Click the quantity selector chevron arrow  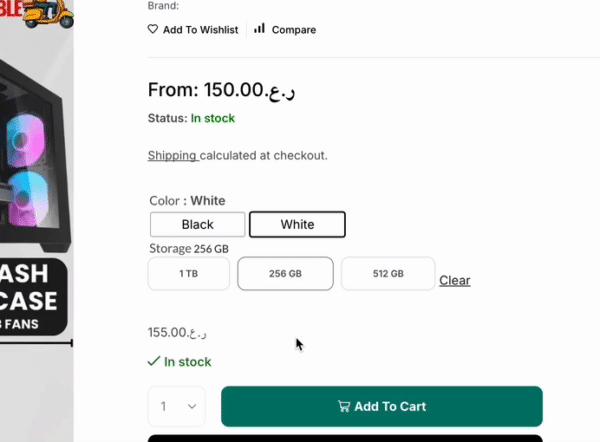tap(192, 407)
